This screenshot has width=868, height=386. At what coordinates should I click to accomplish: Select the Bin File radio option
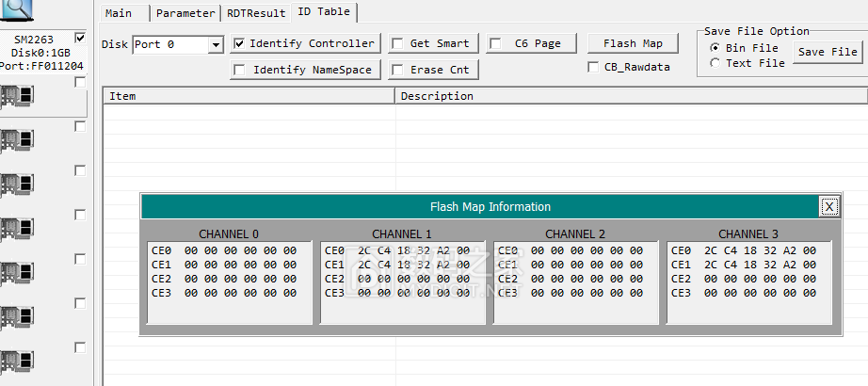click(715, 48)
